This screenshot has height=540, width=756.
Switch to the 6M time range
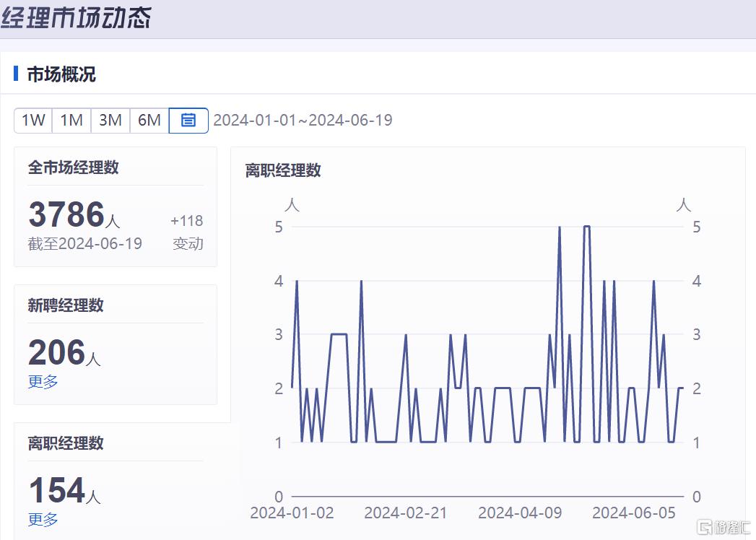(x=149, y=120)
